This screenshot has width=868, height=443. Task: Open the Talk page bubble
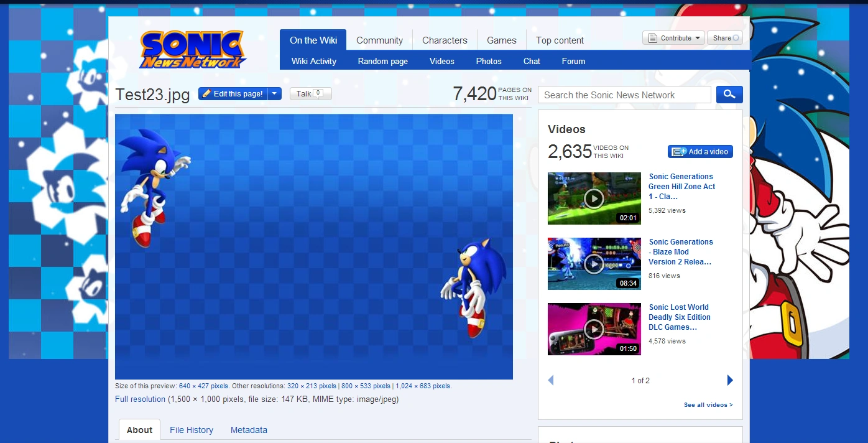point(310,94)
